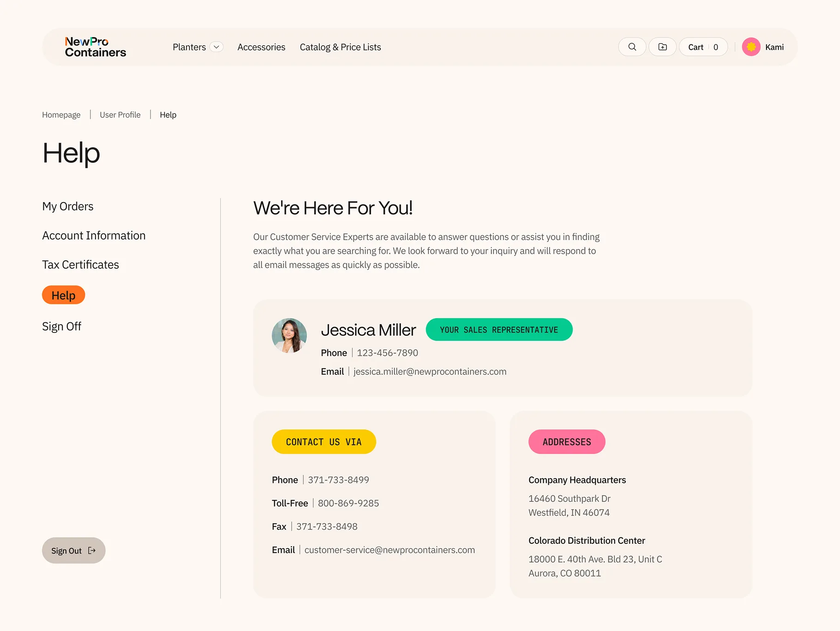Open the search icon in header

point(632,47)
